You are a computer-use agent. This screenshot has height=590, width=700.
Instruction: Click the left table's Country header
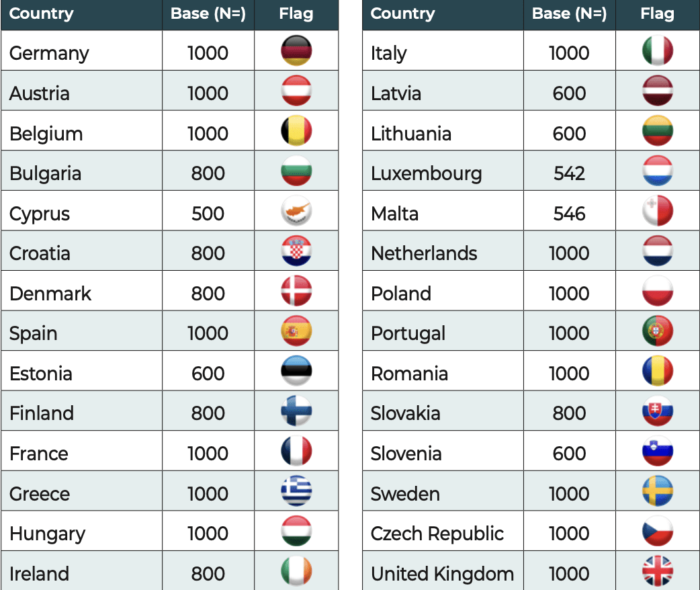[42, 14]
